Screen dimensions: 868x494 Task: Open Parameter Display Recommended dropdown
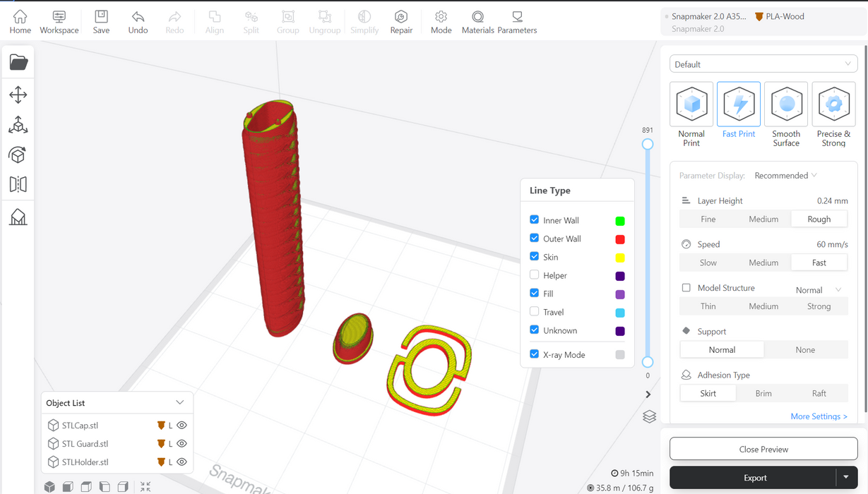click(785, 176)
